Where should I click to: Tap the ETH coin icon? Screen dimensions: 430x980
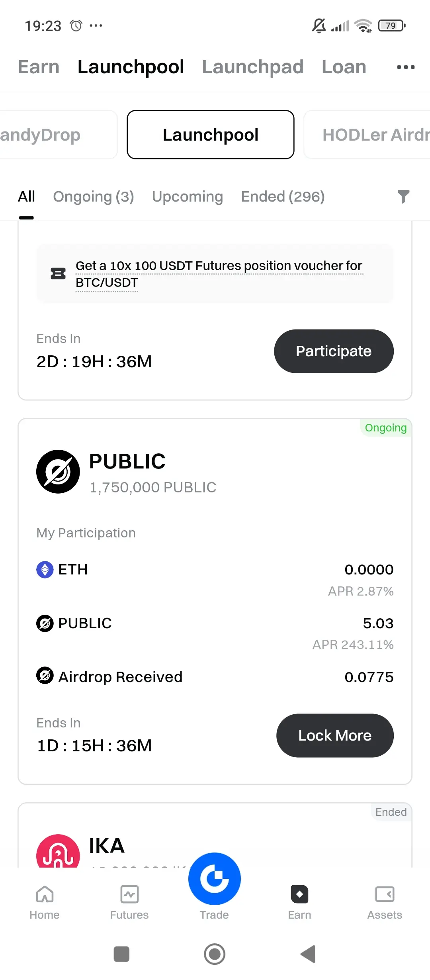click(45, 570)
